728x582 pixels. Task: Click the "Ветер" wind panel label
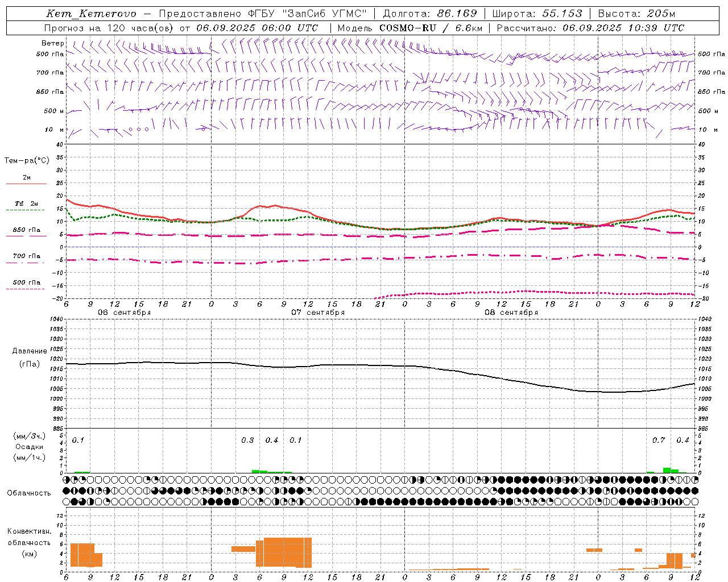coord(52,43)
